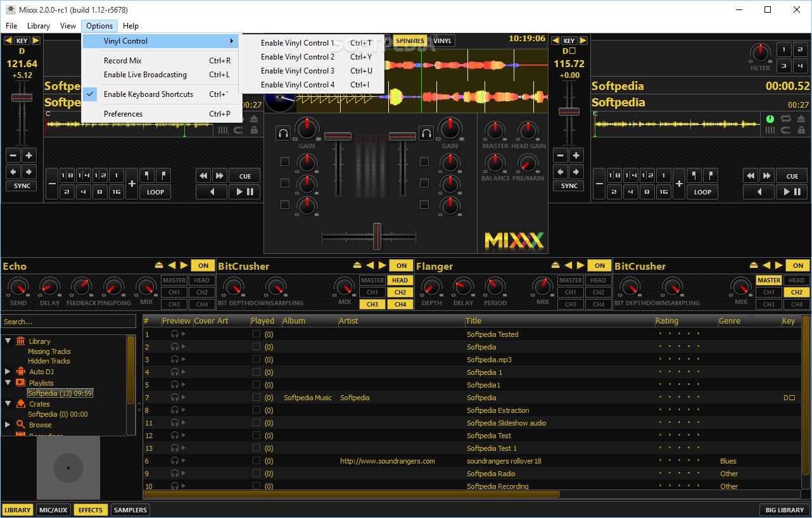Adjust right channel volume fader
Screen dimensions: 812x518
[401, 137]
